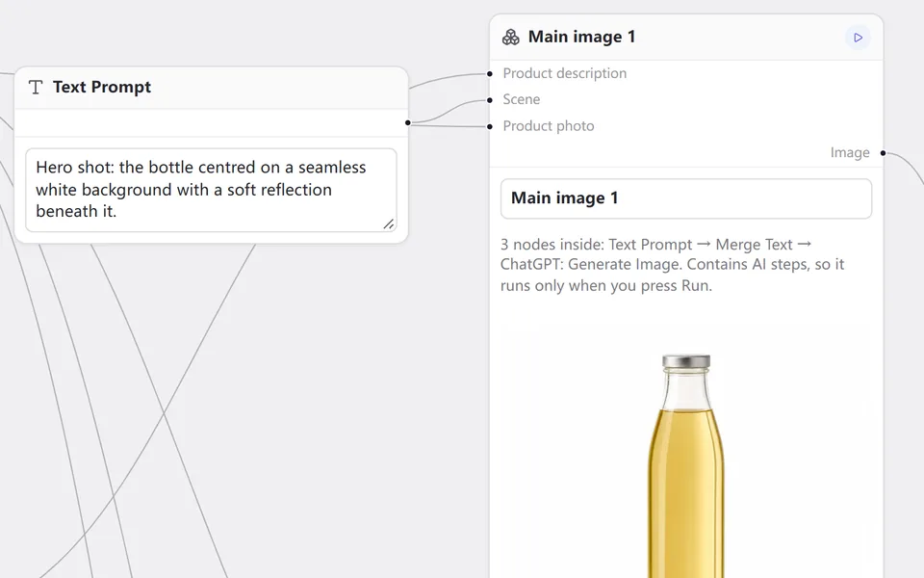Click the Text Prompt T icon
Screen dimensions: 924x578
36,88
